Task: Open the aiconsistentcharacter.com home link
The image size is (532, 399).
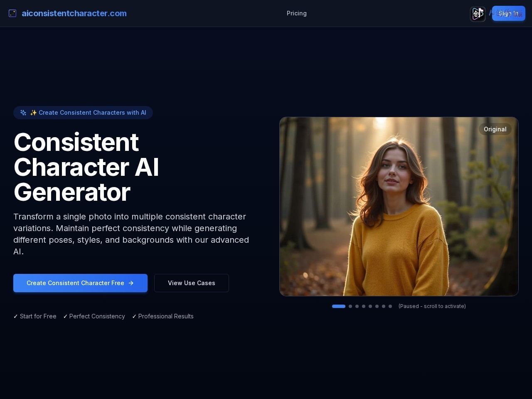Action: click(x=74, y=13)
